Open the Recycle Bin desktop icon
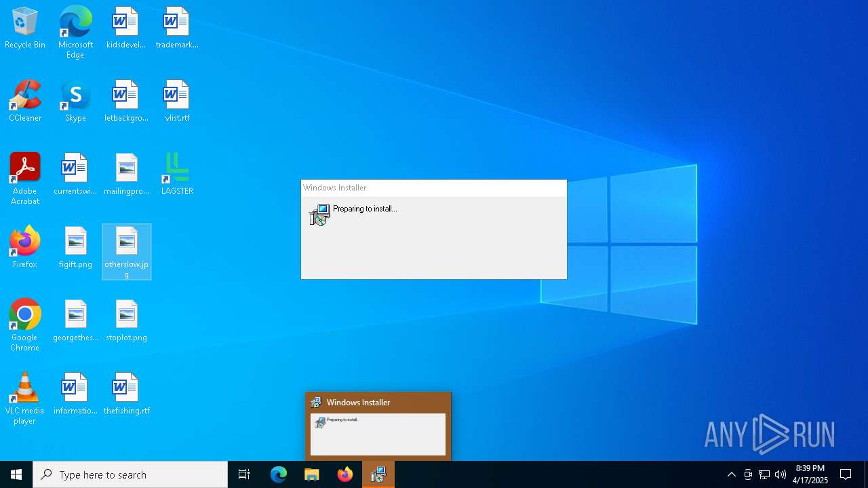Image resolution: width=868 pixels, height=488 pixels. [x=25, y=28]
